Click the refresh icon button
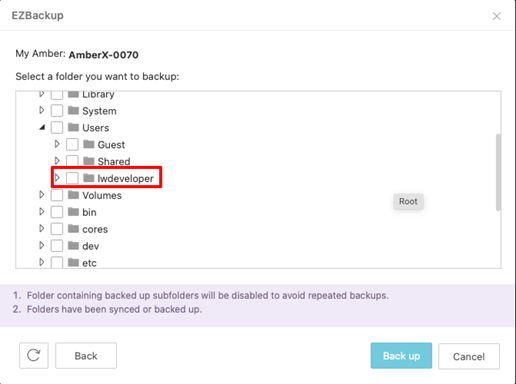This screenshot has width=516, height=384. tap(34, 355)
